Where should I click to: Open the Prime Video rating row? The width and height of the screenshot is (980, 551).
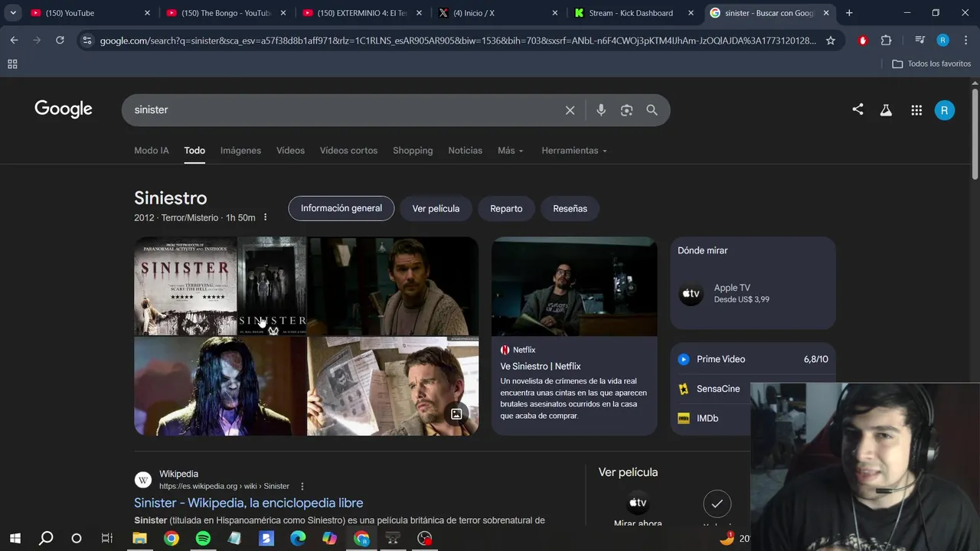point(753,359)
